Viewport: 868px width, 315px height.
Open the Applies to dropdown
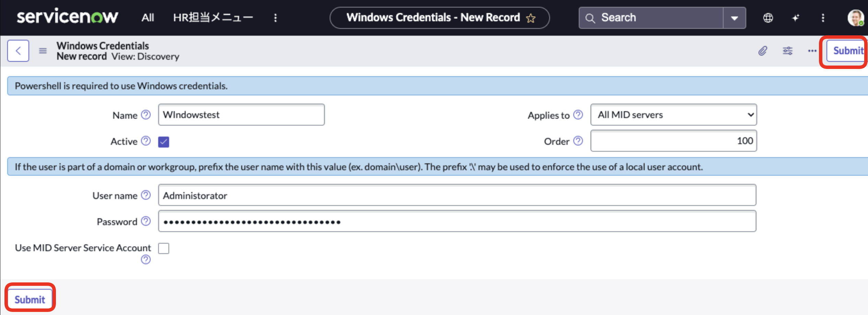click(673, 115)
